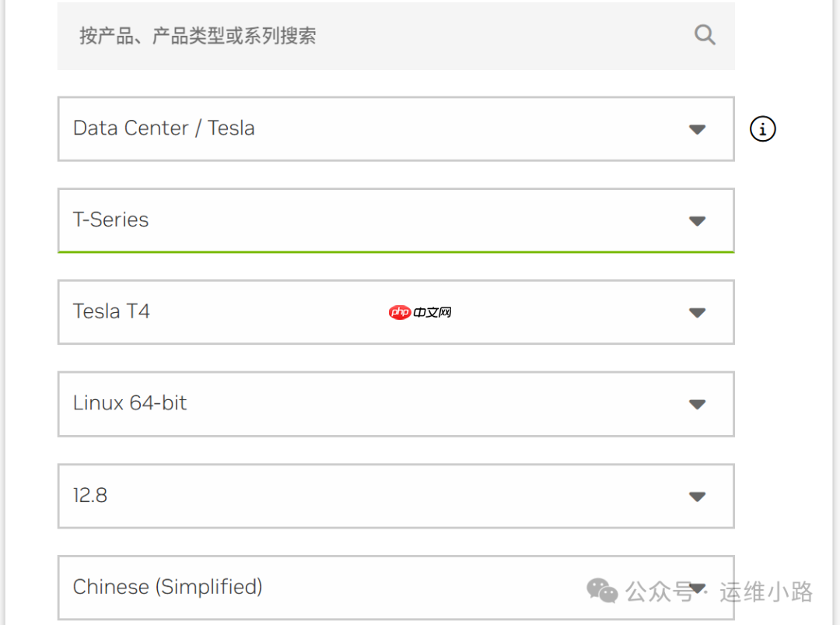
Task: Click the chevron on the language selector
Action: pyautogui.click(x=698, y=588)
